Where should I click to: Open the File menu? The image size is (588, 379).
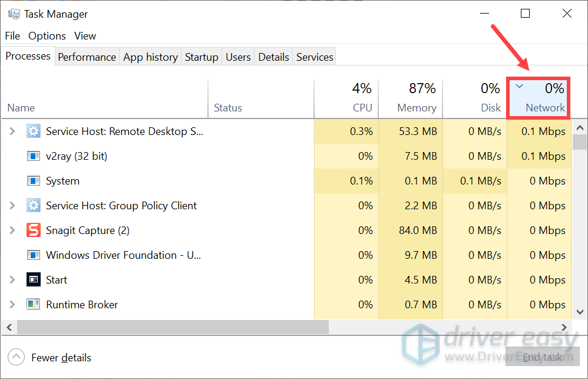tap(12, 36)
